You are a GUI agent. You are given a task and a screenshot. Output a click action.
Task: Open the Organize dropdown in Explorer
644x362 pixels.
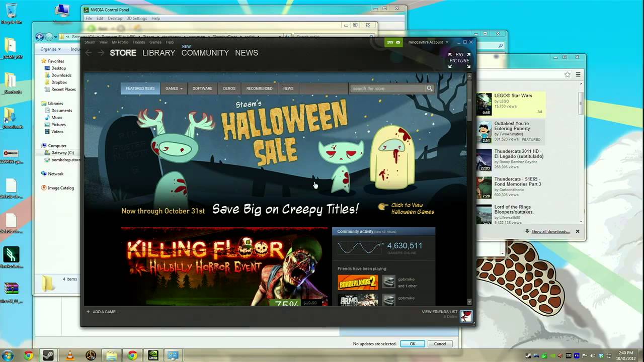click(x=50, y=49)
